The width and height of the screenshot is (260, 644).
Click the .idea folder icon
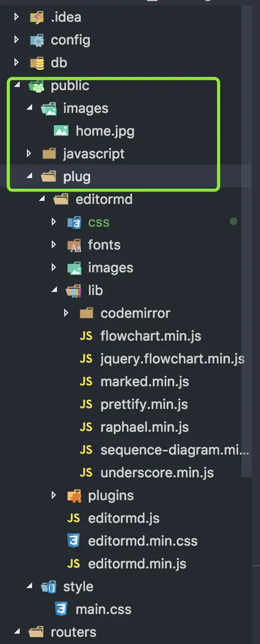click(37, 18)
